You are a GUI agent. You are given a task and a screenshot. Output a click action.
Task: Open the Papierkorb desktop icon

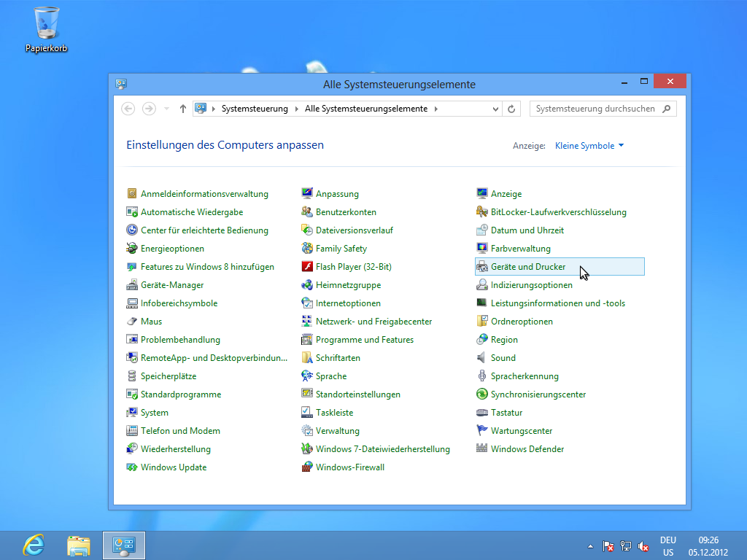[x=46, y=29]
